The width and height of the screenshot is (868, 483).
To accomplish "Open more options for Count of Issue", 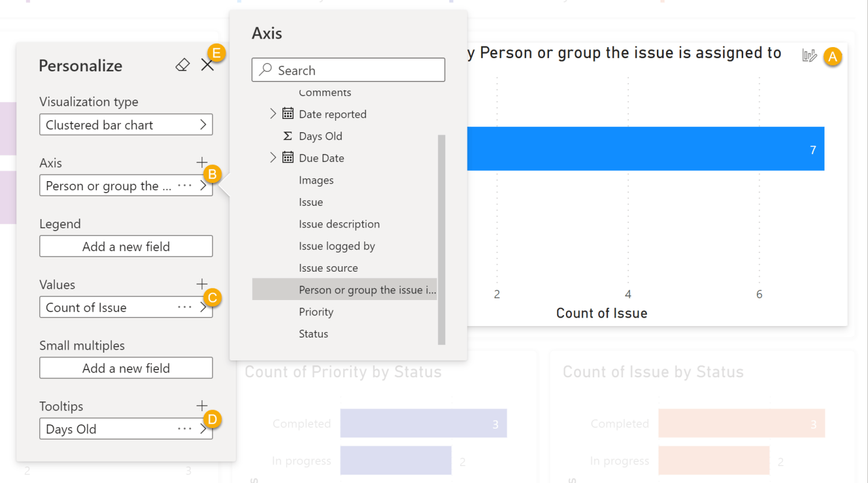I will coord(185,307).
